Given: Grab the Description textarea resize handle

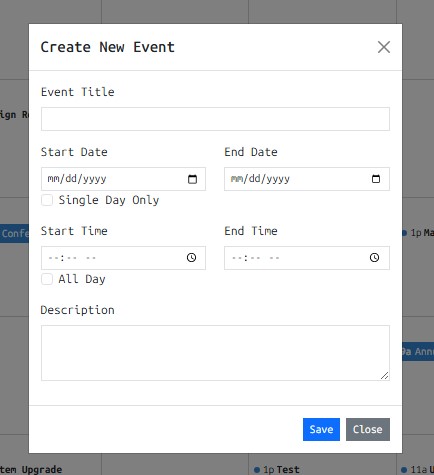Looking at the screenshot, I should [385, 376].
